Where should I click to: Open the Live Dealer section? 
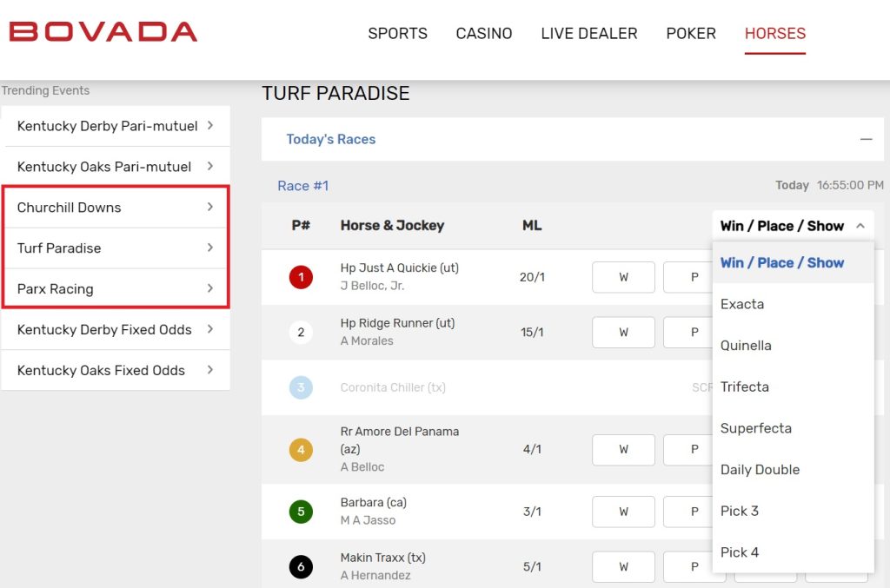click(x=589, y=34)
